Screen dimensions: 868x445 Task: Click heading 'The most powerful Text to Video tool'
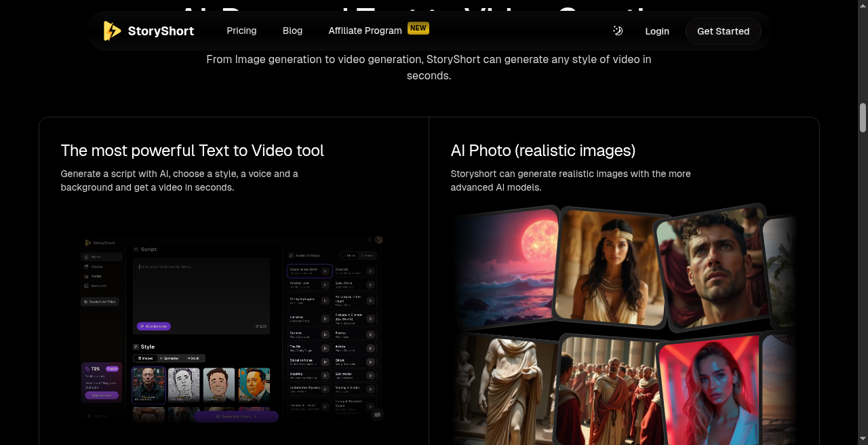click(x=193, y=151)
